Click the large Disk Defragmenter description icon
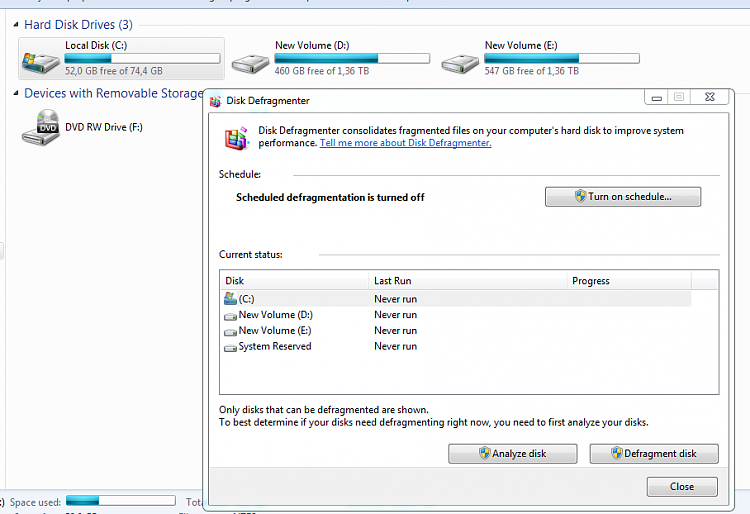 237,139
